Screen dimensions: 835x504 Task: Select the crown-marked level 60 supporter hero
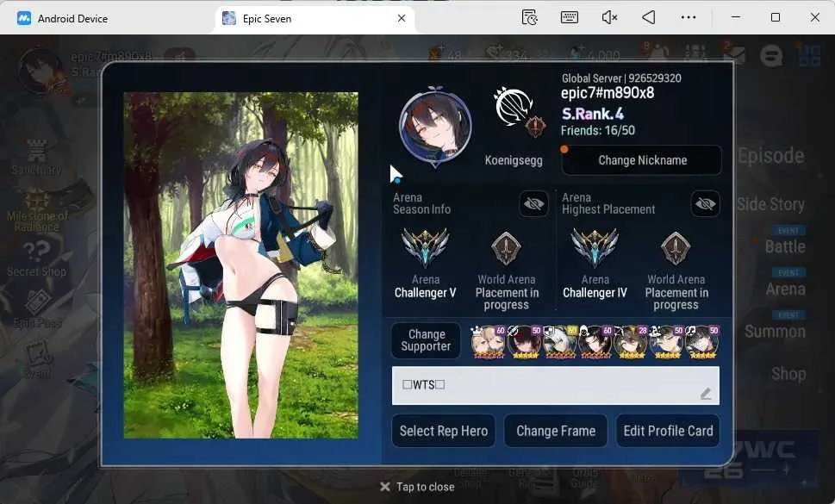(489, 341)
